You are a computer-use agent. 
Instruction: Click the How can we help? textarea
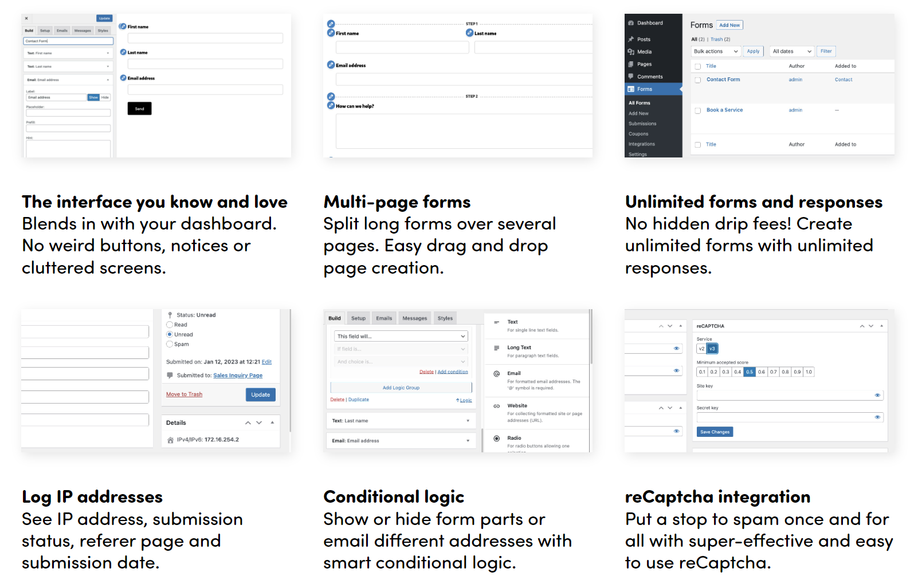(464, 131)
